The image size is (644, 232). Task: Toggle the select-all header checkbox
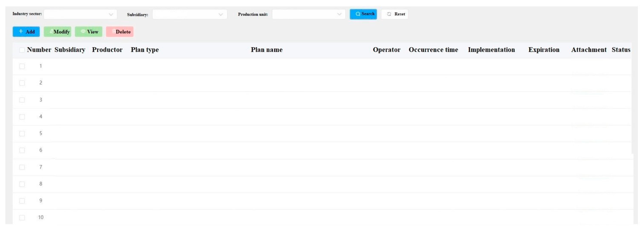pos(22,50)
